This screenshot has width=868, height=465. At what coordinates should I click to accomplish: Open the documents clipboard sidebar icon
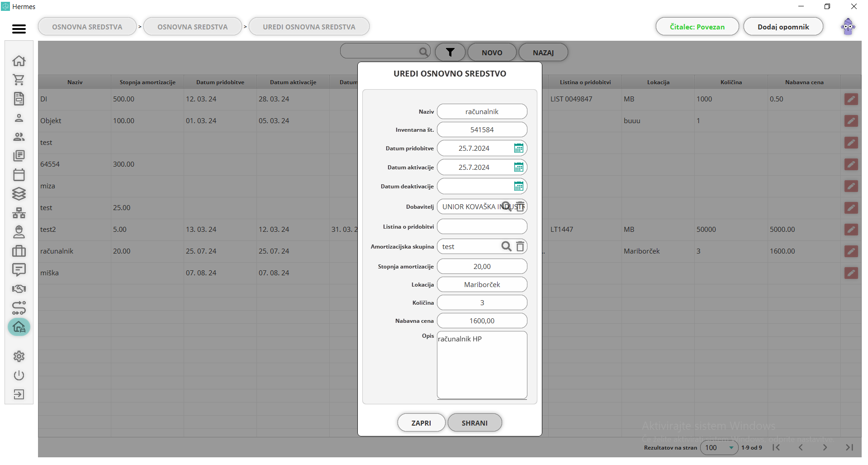click(19, 99)
